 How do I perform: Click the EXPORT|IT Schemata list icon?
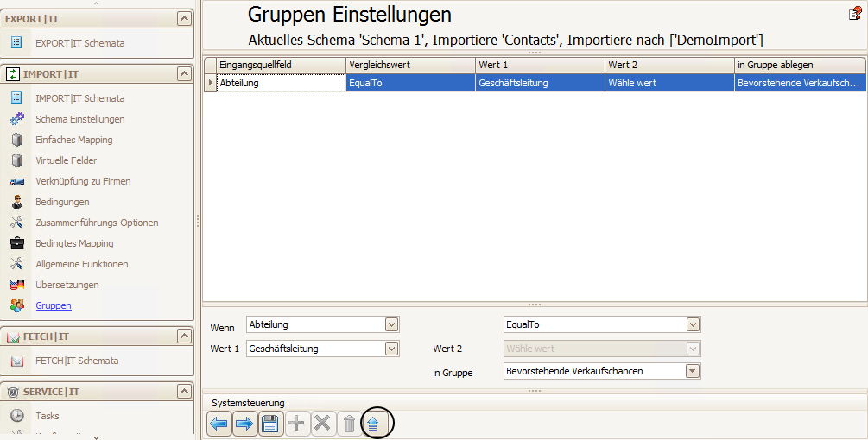tap(16, 42)
